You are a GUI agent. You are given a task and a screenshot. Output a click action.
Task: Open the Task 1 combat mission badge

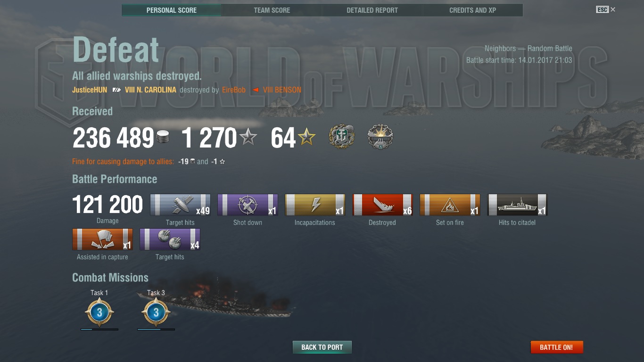pyautogui.click(x=99, y=313)
